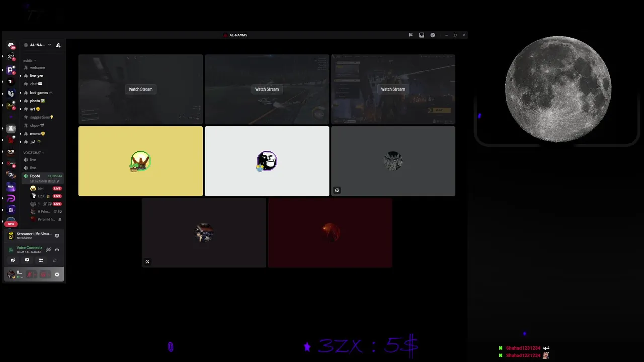Image resolution: width=644 pixels, height=362 pixels.
Task: Open own user profile avatar
Action: 11,274
